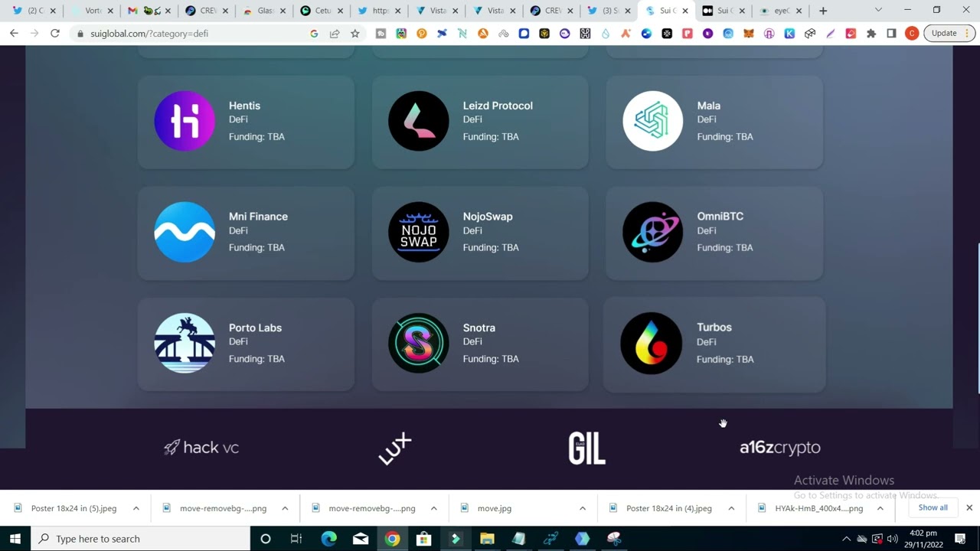Open the Extensions puzzle menu
The image size is (980, 551).
coord(871,34)
